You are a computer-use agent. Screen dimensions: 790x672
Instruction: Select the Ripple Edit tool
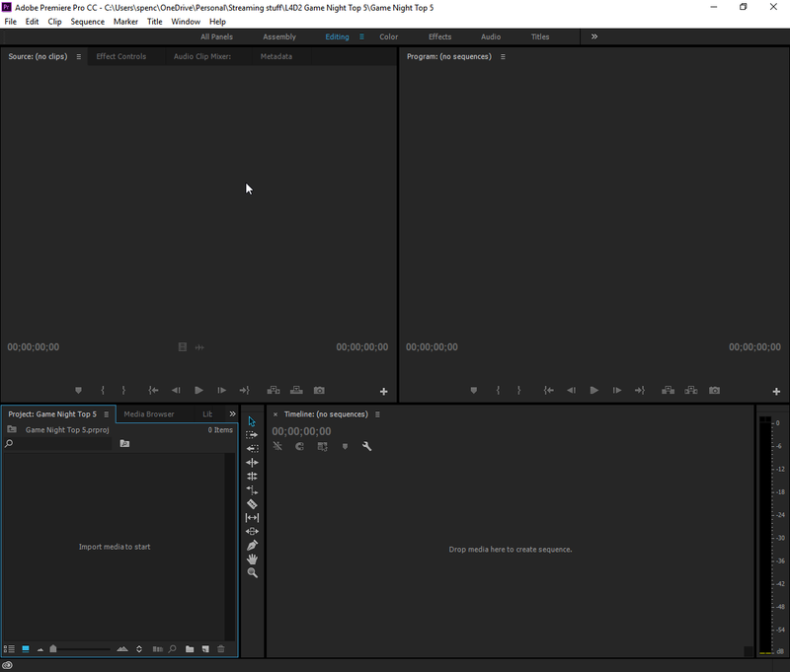pos(252,462)
